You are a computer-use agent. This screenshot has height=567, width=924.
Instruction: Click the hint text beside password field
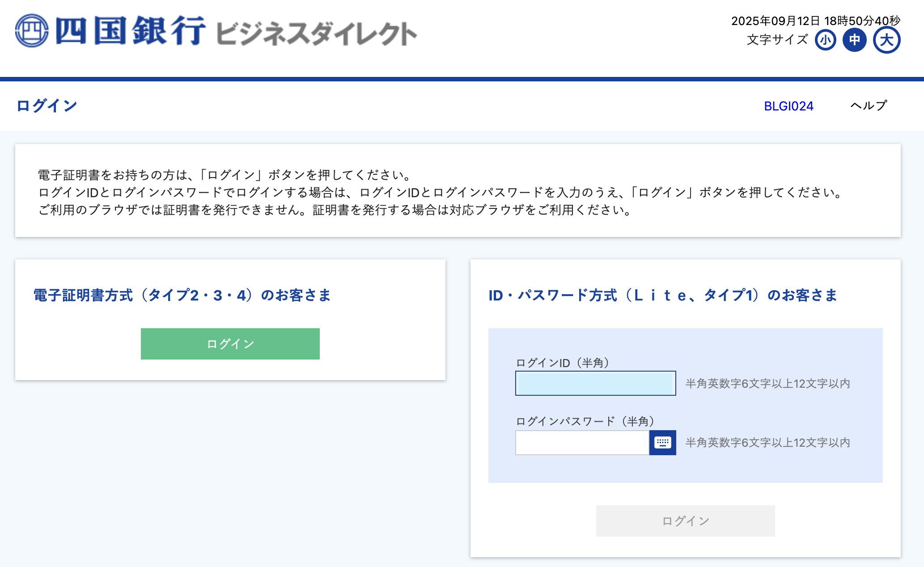767,443
